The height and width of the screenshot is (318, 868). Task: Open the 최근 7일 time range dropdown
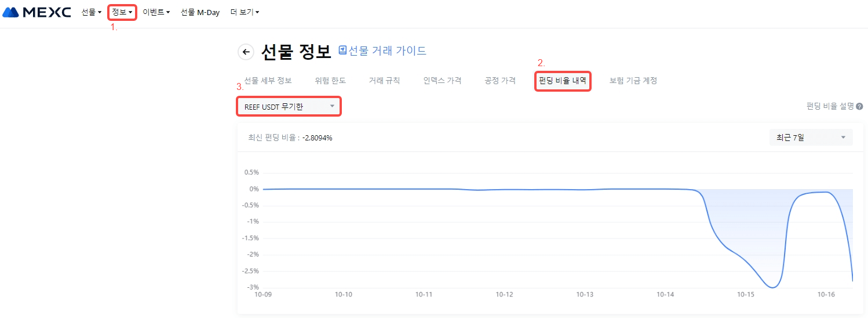pyautogui.click(x=811, y=138)
